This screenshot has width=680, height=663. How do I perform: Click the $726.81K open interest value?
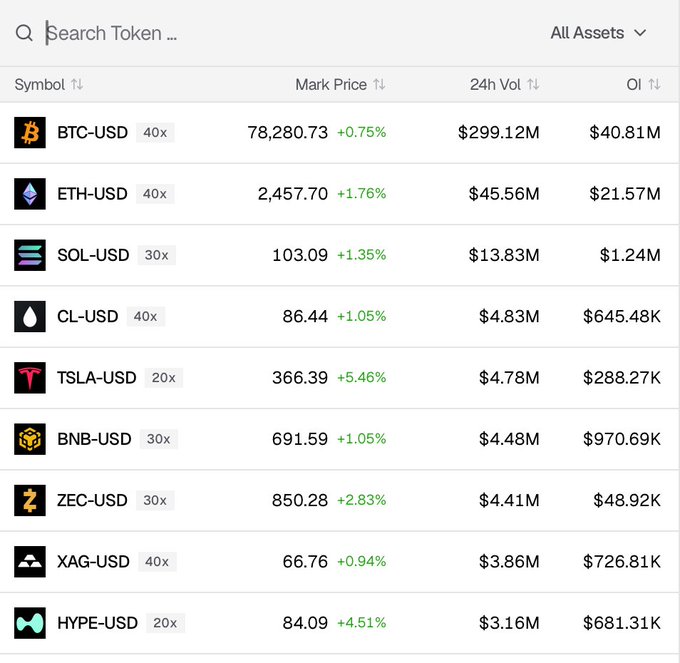coord(622,562)
